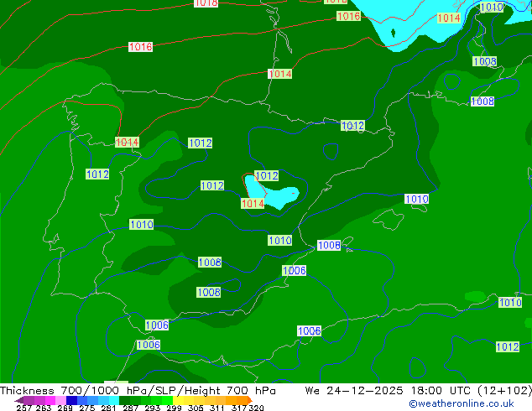
Task: Click the red 1014 label near the Galicia border
Action: click(x=127, y=142)
